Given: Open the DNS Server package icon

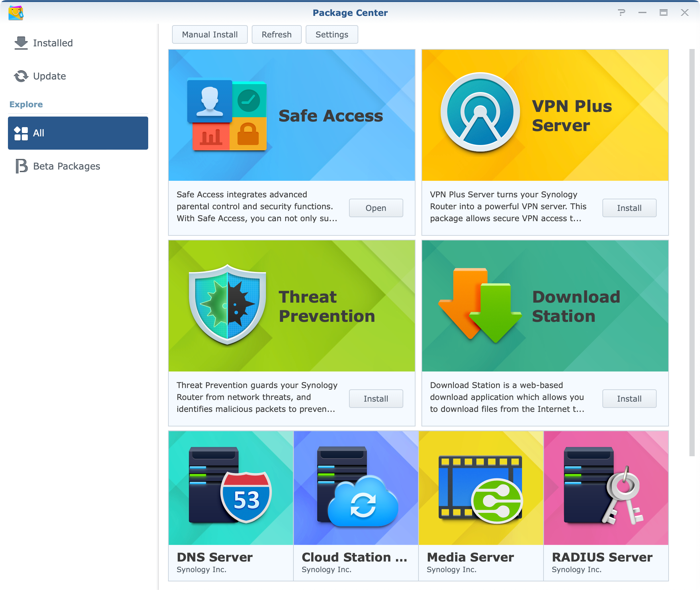Looking at the screenshot, I should point(231,485).
